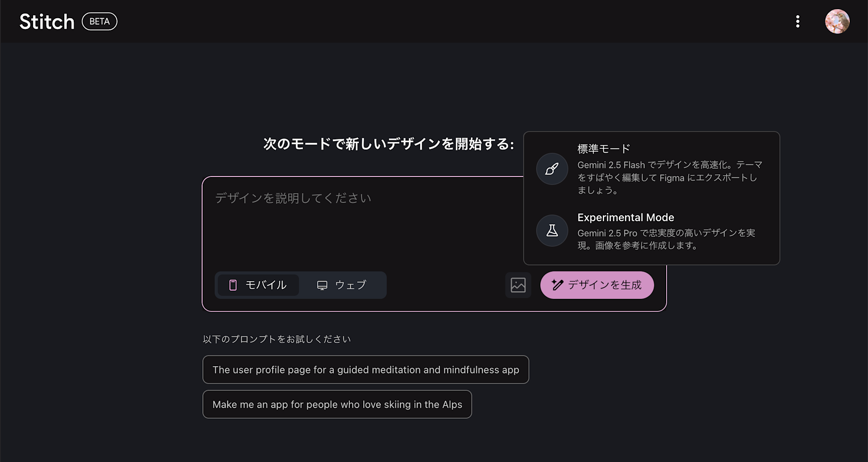Choose the Experimental Mode title in the mode list
The image size is (868, 462).
(x=625, y=217)
